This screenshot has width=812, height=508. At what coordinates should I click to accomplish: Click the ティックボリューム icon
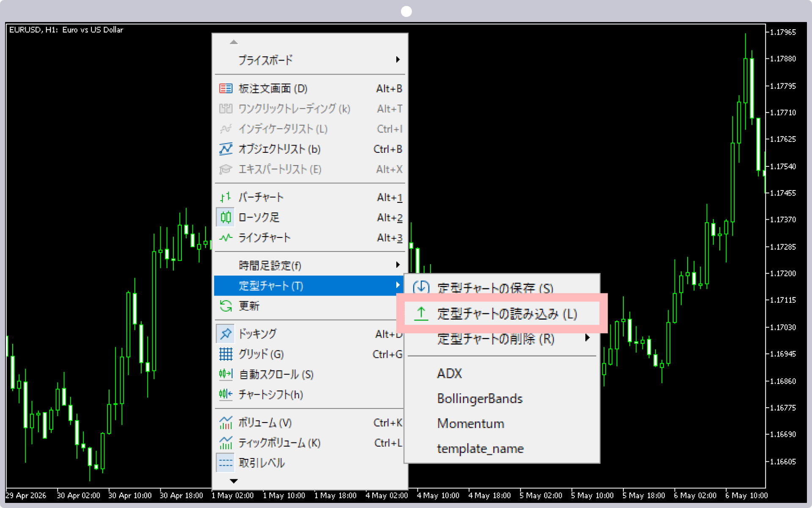click(226, 443)
